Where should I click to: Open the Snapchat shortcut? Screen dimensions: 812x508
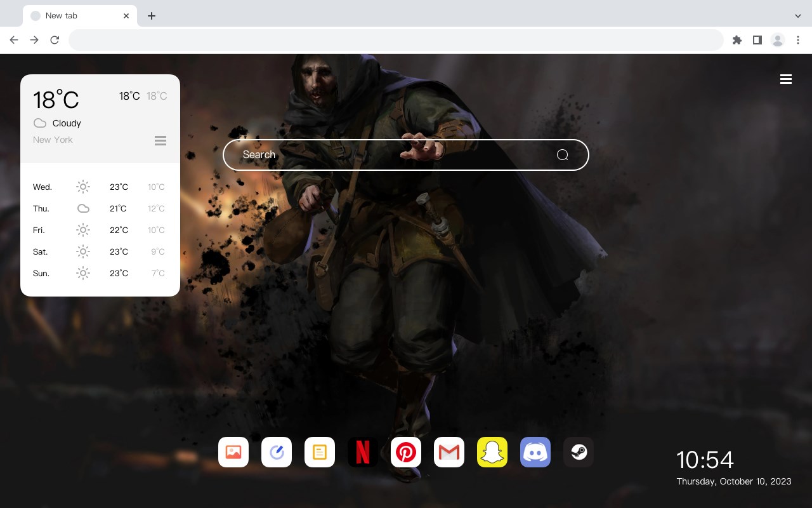492,452
